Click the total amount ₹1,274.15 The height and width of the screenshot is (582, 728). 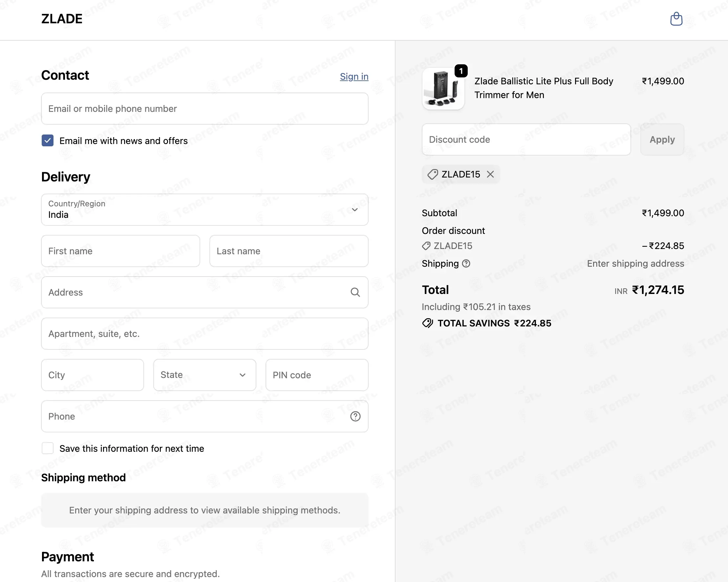658,290
